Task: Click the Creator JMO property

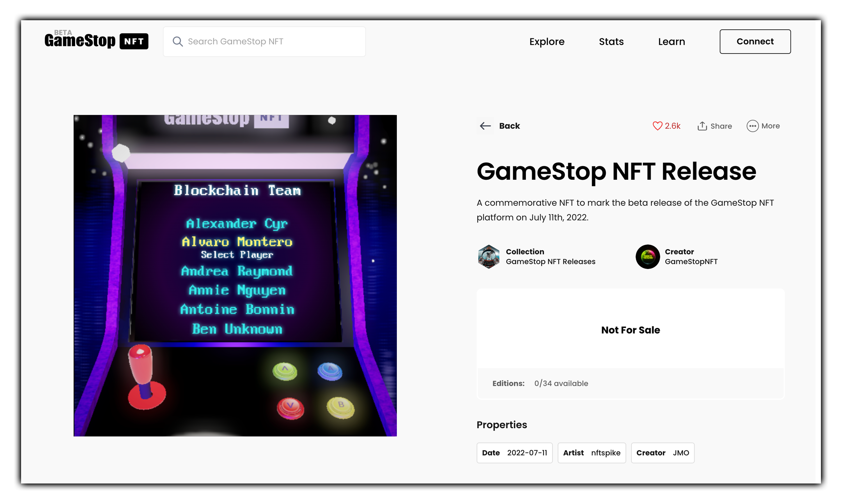Action: point(663,453)
